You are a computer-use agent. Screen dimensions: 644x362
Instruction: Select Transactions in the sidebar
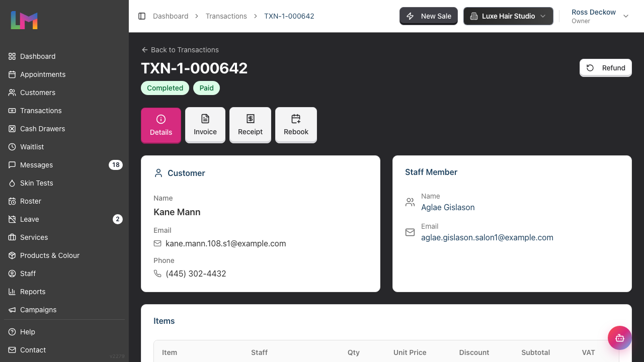64,111
